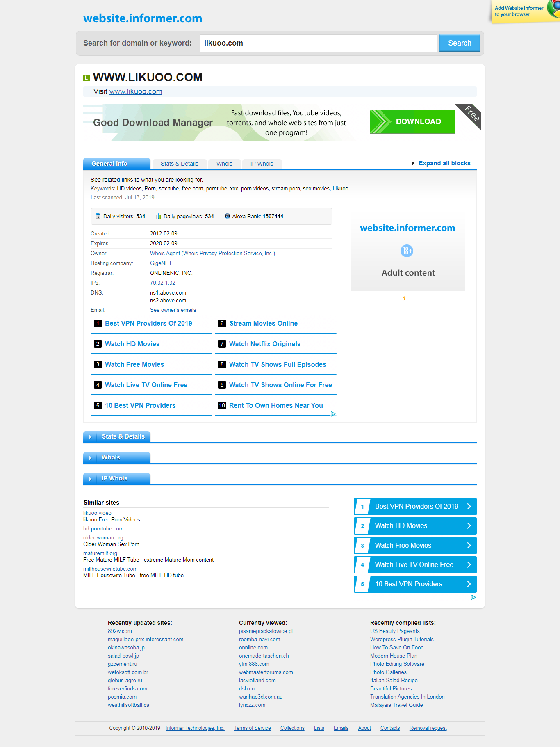The height and width of the screenshot is (747, 560).
Task: Visit the www.likuoo.com link
Action: point(136,91)
